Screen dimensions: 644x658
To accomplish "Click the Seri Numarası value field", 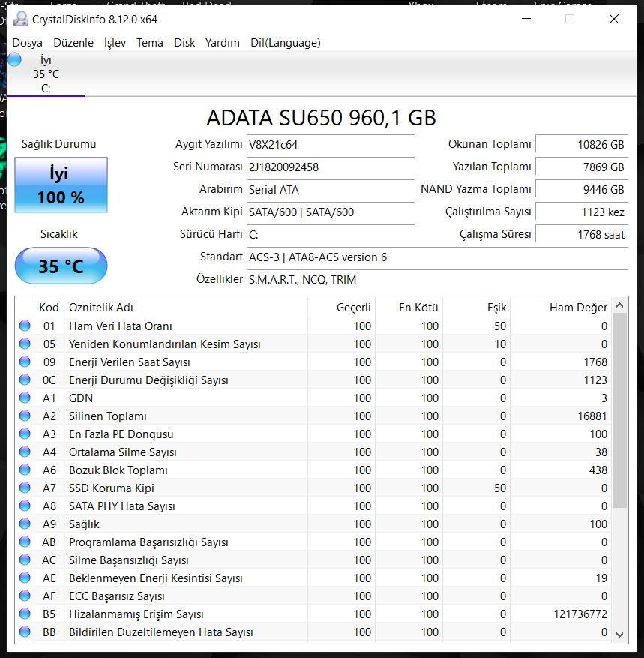I will click(331, 167).
